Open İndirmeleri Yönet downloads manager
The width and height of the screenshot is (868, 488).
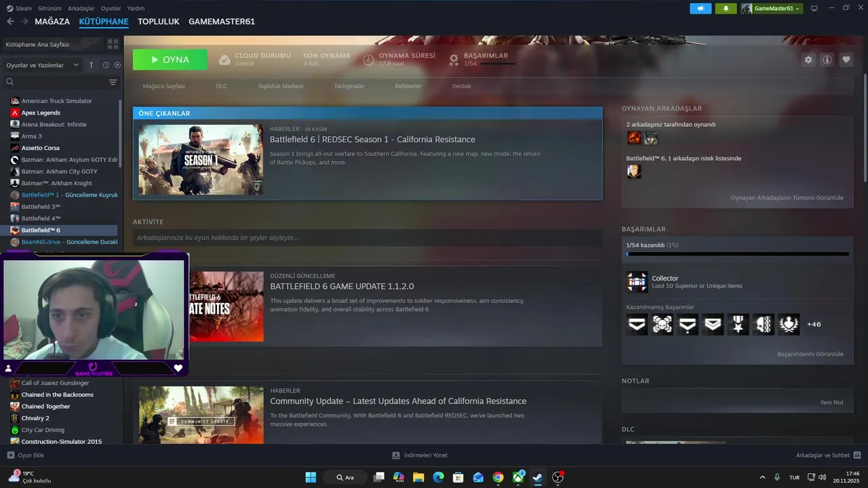[x=420, y=455]
